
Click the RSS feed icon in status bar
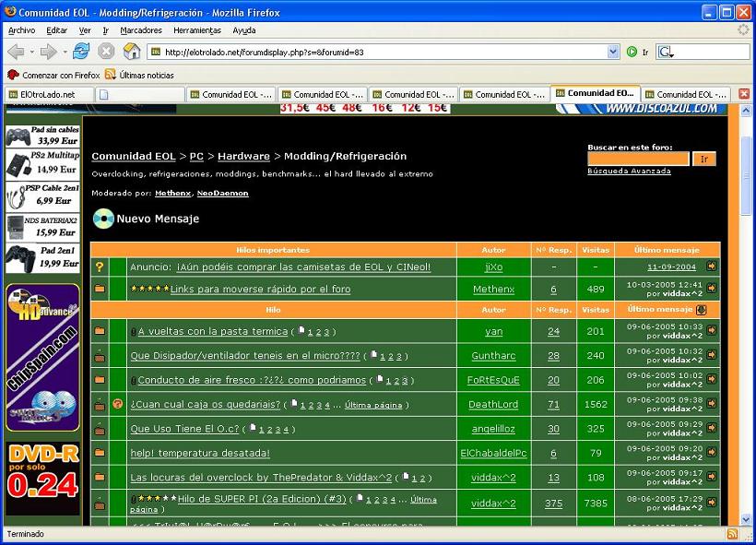click(732, 534)
